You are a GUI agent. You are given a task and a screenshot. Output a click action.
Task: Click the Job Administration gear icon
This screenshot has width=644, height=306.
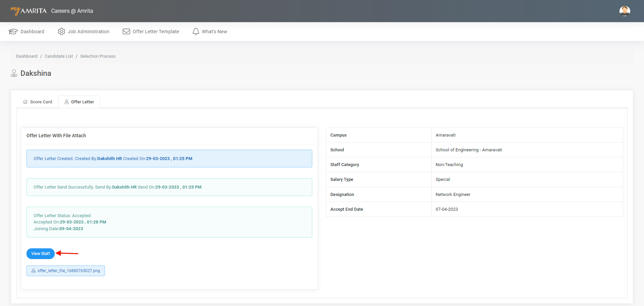[61, 32]
